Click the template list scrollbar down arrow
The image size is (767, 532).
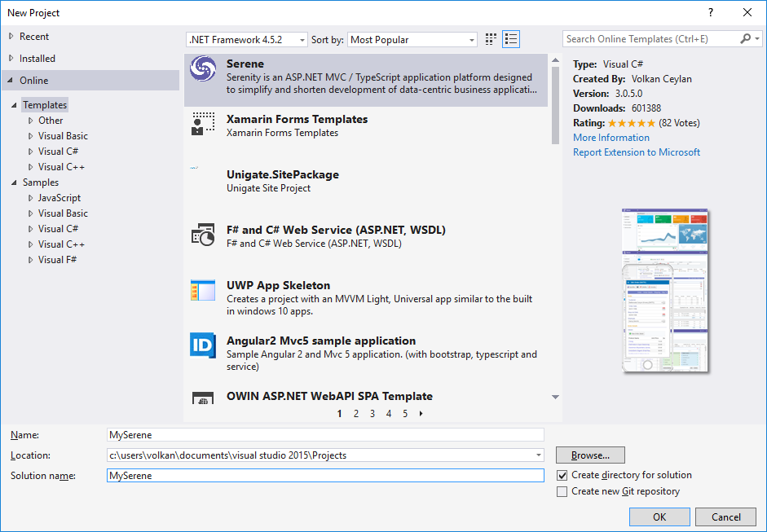coord(555,398)
